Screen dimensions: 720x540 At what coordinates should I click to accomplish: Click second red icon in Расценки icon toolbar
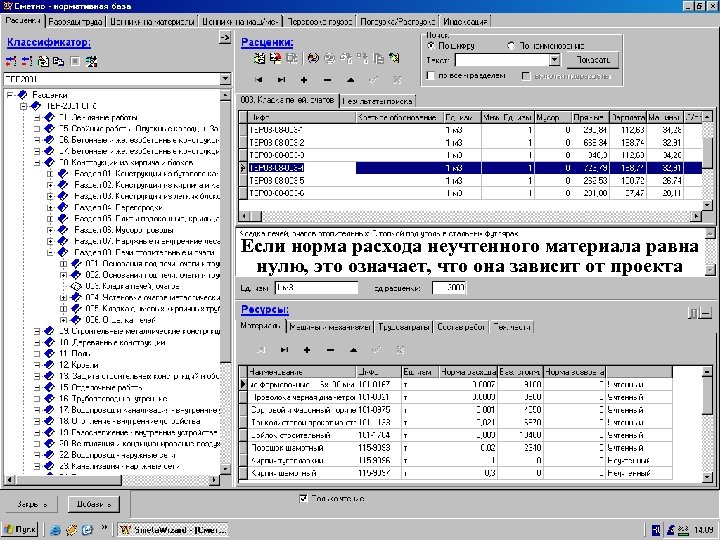click(x=276, y=58)
